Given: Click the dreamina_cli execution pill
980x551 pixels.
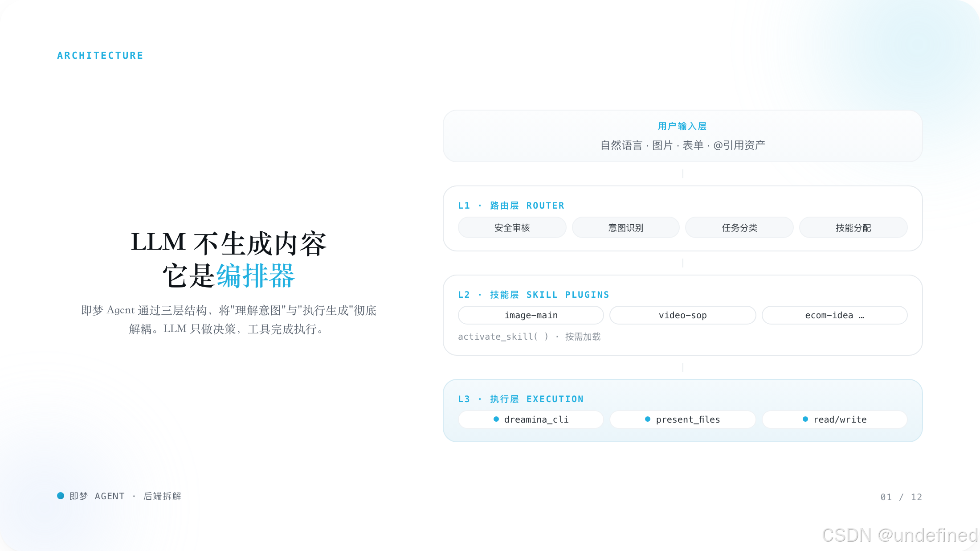Looking at the screenshot, I should (531, 419).
